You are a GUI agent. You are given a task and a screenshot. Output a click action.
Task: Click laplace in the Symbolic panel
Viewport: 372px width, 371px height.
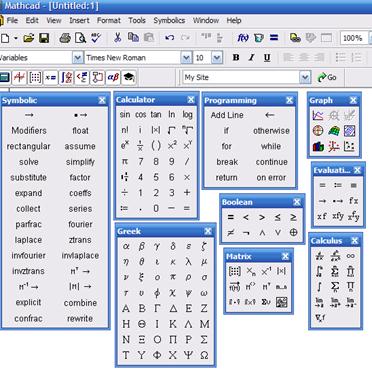(x=28, y=240)
